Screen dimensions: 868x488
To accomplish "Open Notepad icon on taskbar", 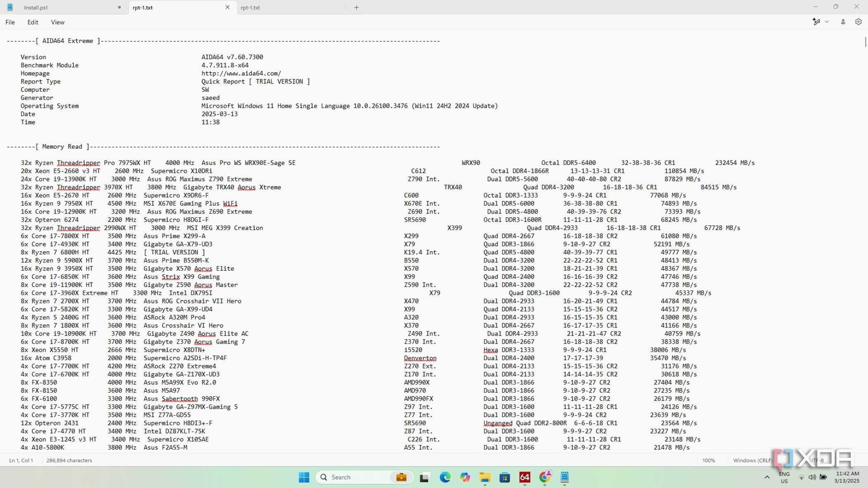I will (x=565, y=477).
